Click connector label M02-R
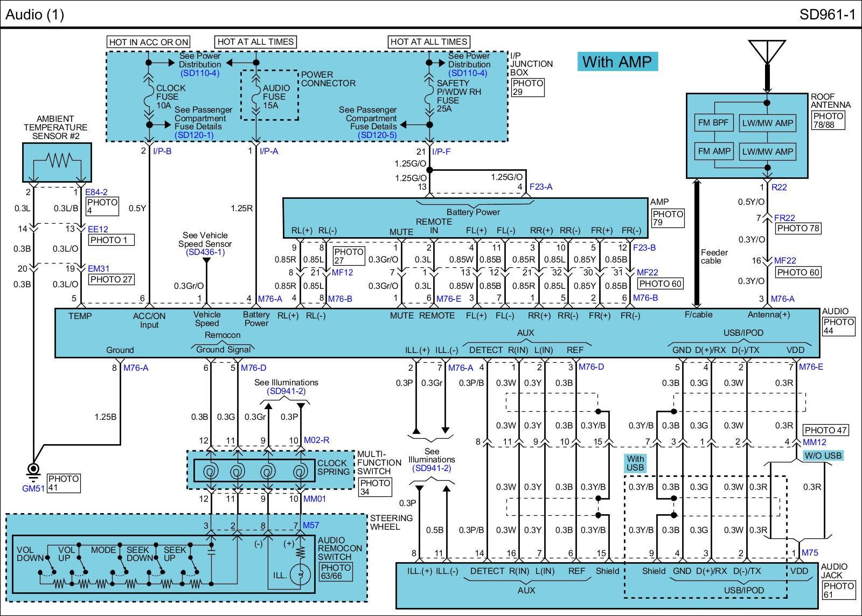This screenshot has height=616, width=862. tap(316, 440)
